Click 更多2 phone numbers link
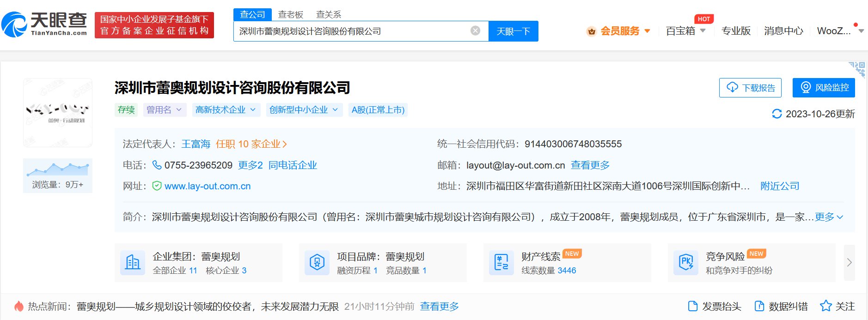The height and width of the screenshot is (320, 868). point(250,165)
